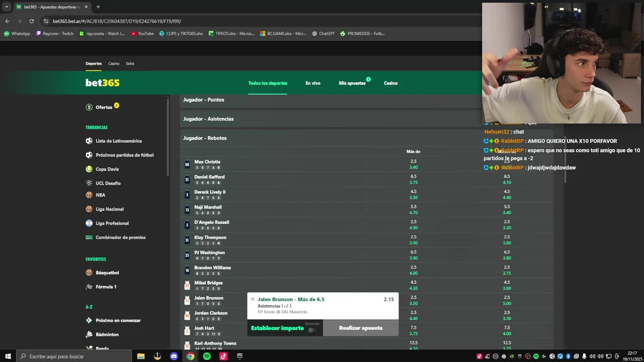This screenshot has height=362, width=644.
Task: Close the bet365 browser tab
Action: [x=86, y=7]
